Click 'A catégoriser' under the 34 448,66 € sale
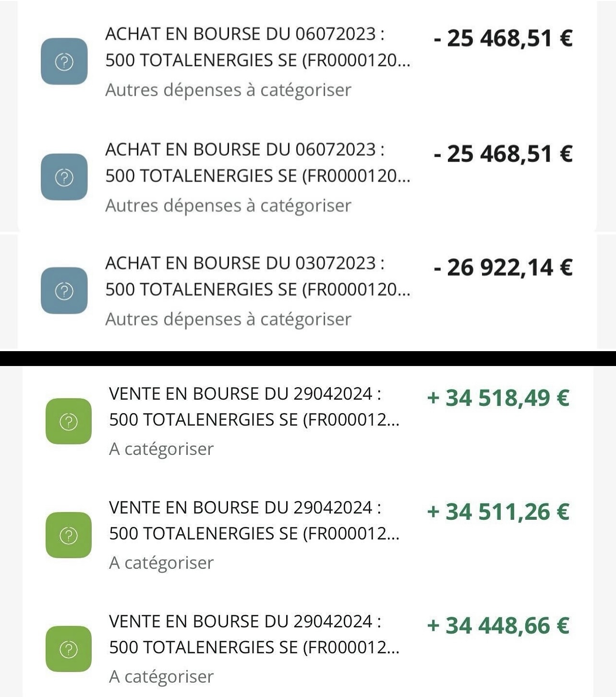Viewport: 616px width, 697px height. (x=161, y=677)
